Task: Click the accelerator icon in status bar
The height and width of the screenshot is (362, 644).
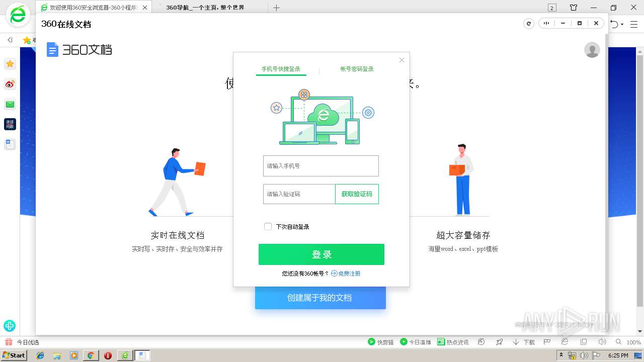Action: click(x=481, y=342)
